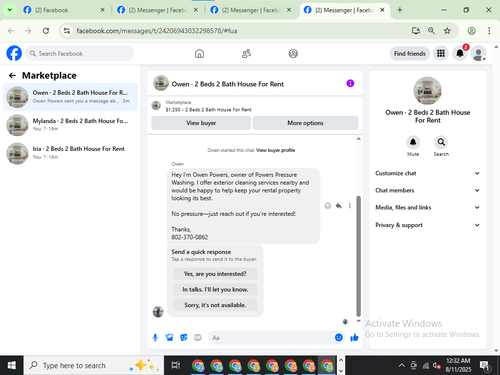The image size is (500, 375).
Task: Open Owen conversation in Marketplace list
Action: (x=70, y=97)
